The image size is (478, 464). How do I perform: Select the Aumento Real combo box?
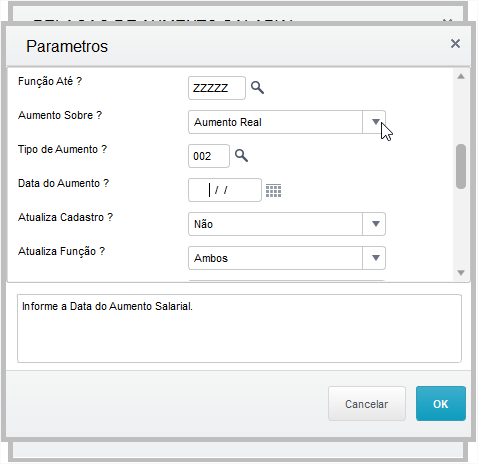[x=275, y=122]
